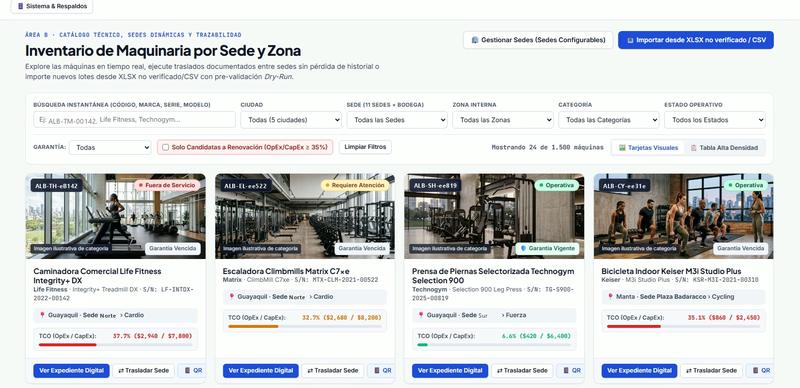Click title Bicicleta Indoor Keiser M3i Studio Plus
Image resolution: width=800 pixels, height=388 pixels.
[x=671, y=271]
